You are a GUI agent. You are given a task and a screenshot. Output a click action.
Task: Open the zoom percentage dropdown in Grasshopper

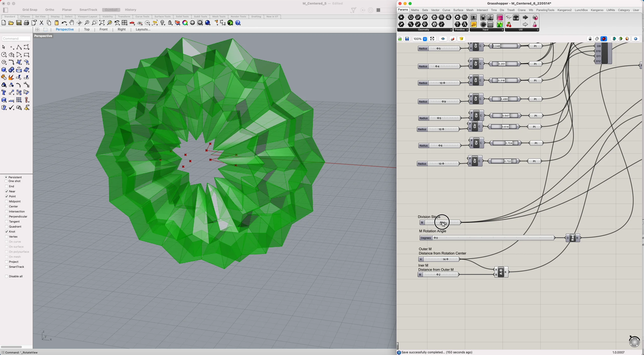[x=425, y=39]
